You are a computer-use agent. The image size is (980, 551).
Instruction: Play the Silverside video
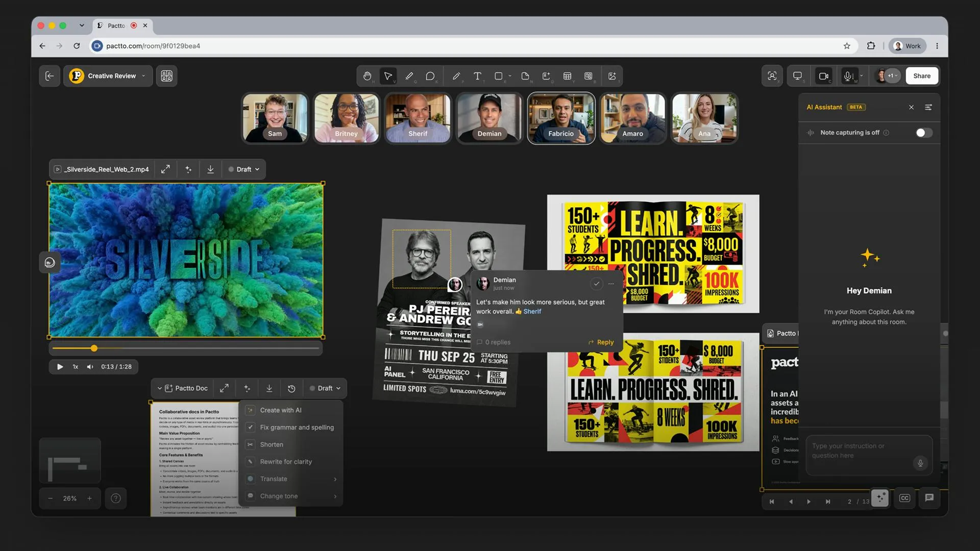60,367
